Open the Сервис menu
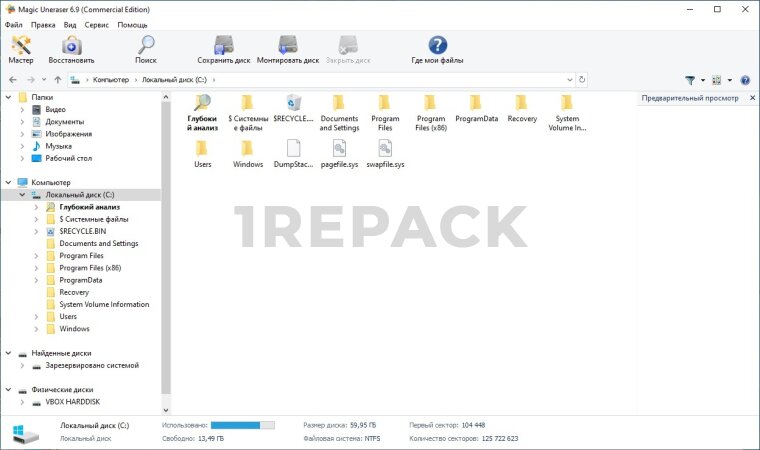Screen dimensions: 760x450 [x=97, y=24]
